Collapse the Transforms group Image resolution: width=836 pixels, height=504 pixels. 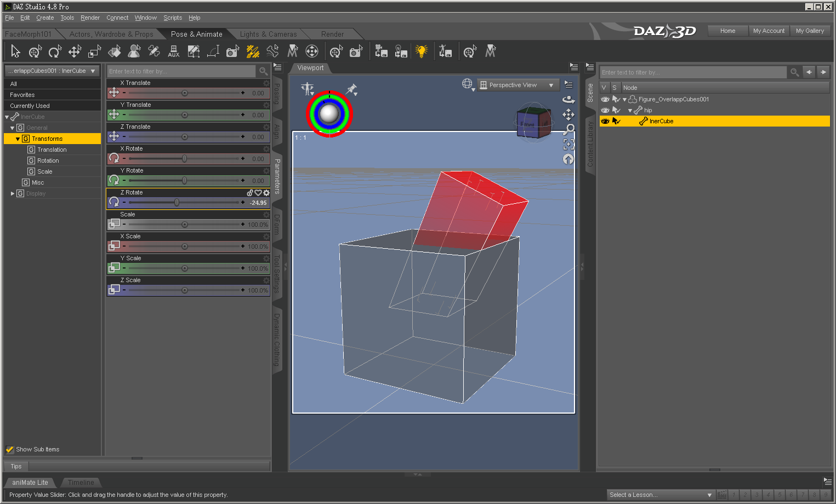coord(18,139)
